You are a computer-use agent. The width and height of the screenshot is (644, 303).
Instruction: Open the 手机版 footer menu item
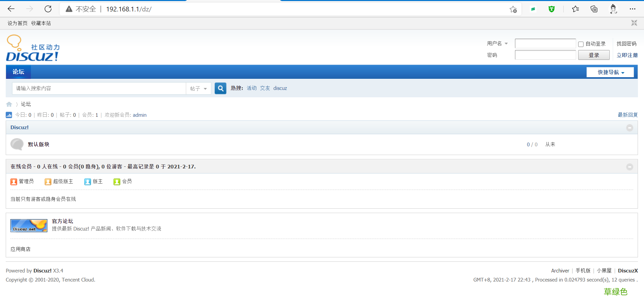pyautogui.click(x=583, y=270)
